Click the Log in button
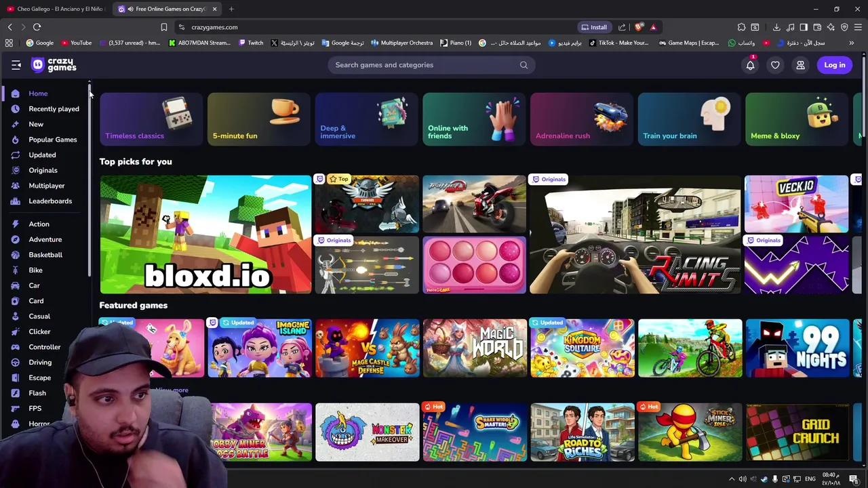This screenshot has height=488, width=868. click(835, 65)
